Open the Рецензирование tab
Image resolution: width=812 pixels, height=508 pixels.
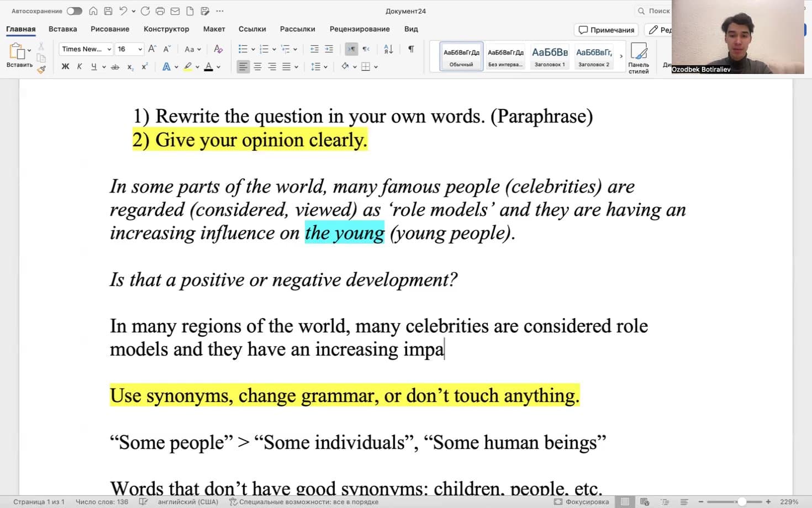tap(360, 29)
